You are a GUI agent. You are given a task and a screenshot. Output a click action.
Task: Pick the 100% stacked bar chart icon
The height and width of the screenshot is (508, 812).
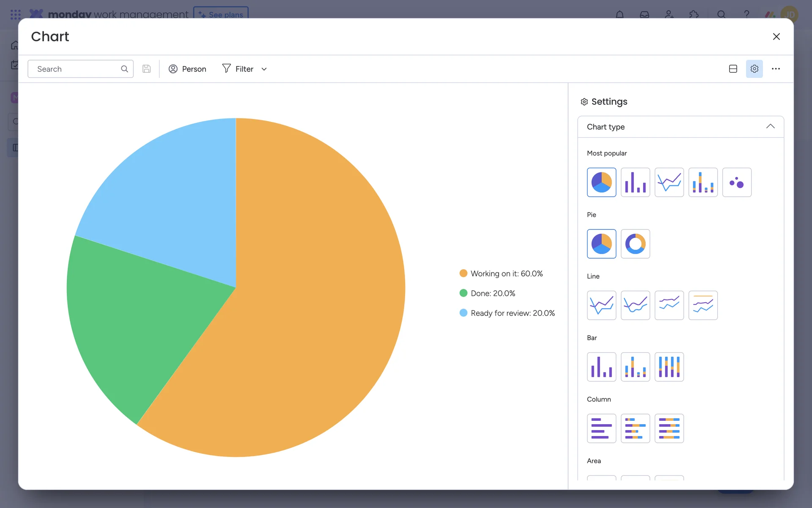(x=669, y=367)
